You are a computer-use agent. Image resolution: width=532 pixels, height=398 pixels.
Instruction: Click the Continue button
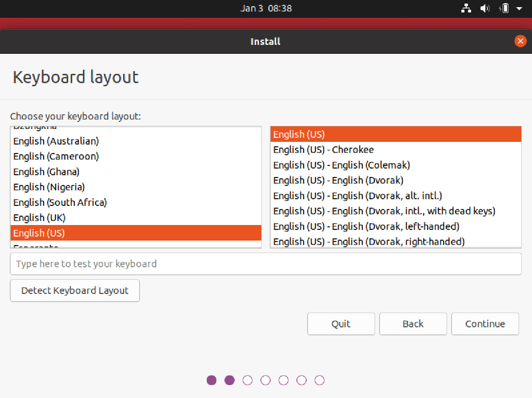click(485, 324)
